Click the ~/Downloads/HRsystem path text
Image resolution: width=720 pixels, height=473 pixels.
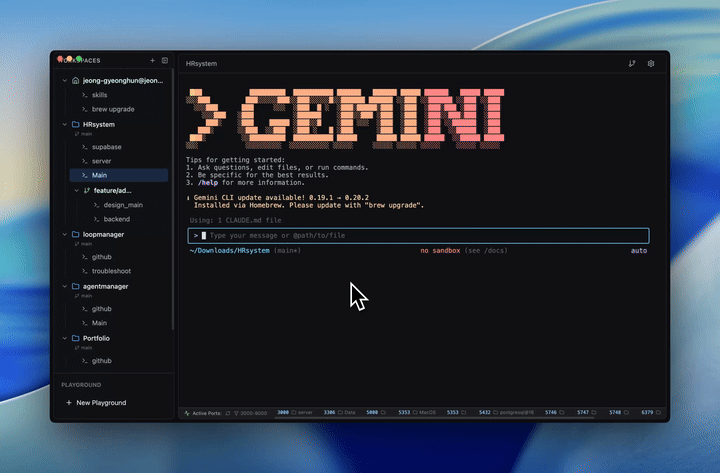[230, 251]
